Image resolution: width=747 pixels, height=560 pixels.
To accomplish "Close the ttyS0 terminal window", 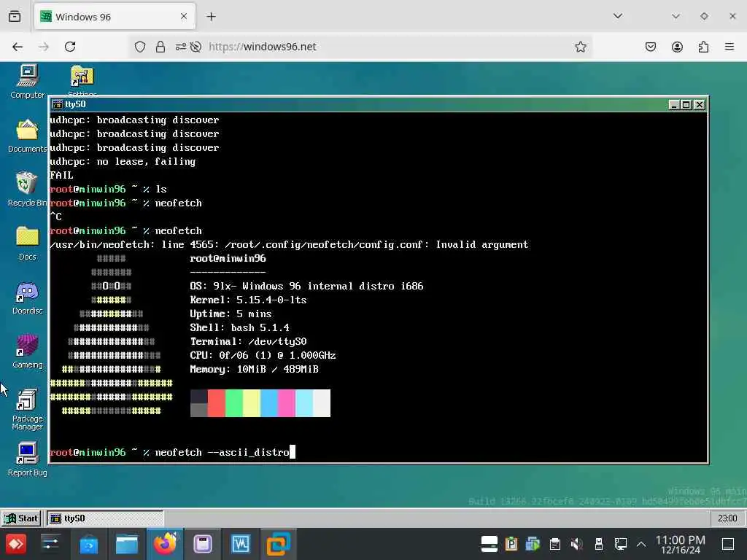I will [699, 104].
